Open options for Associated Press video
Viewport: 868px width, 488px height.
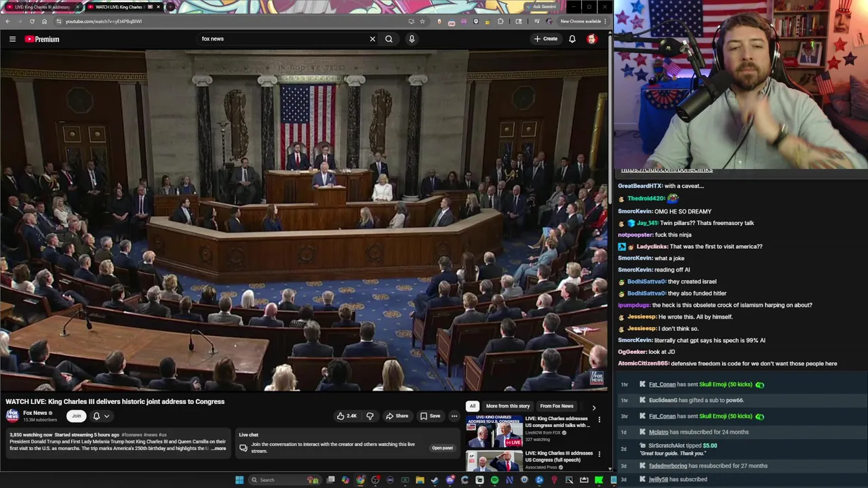(x=599, y=454)
